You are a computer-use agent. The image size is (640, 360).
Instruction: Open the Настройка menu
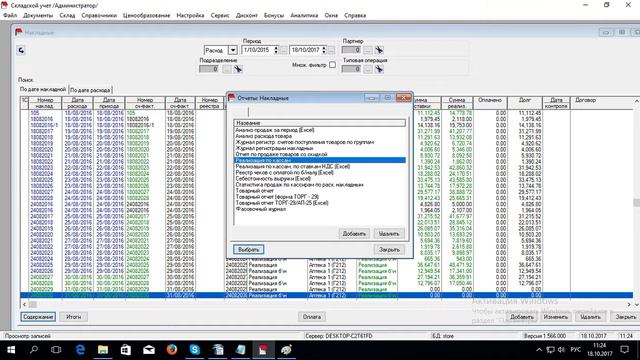190,15
